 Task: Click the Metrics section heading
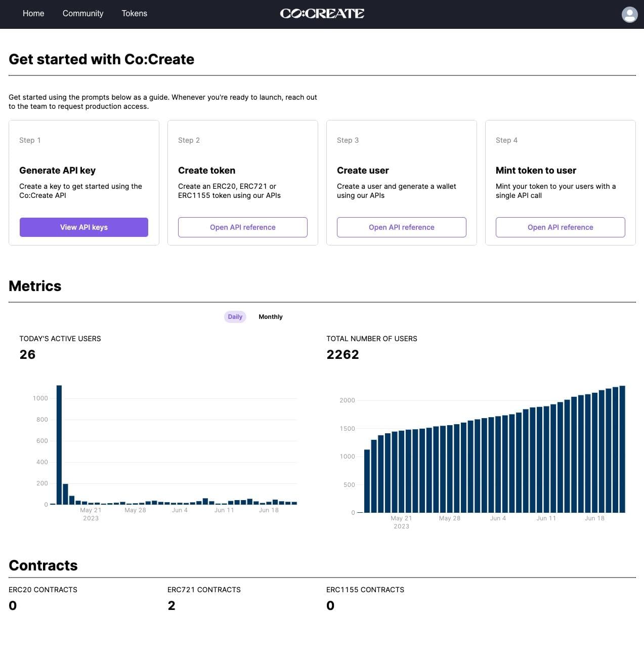click(34, 285)
